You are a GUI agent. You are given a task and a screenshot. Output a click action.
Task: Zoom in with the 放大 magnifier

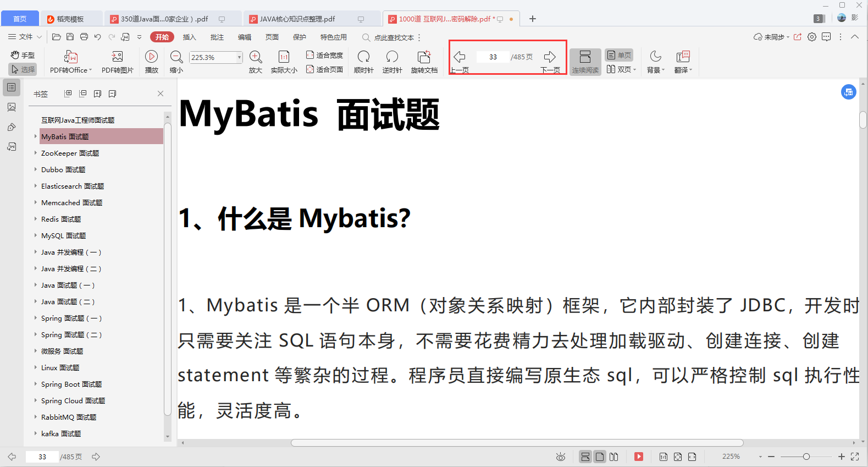(x=256, y=62)
